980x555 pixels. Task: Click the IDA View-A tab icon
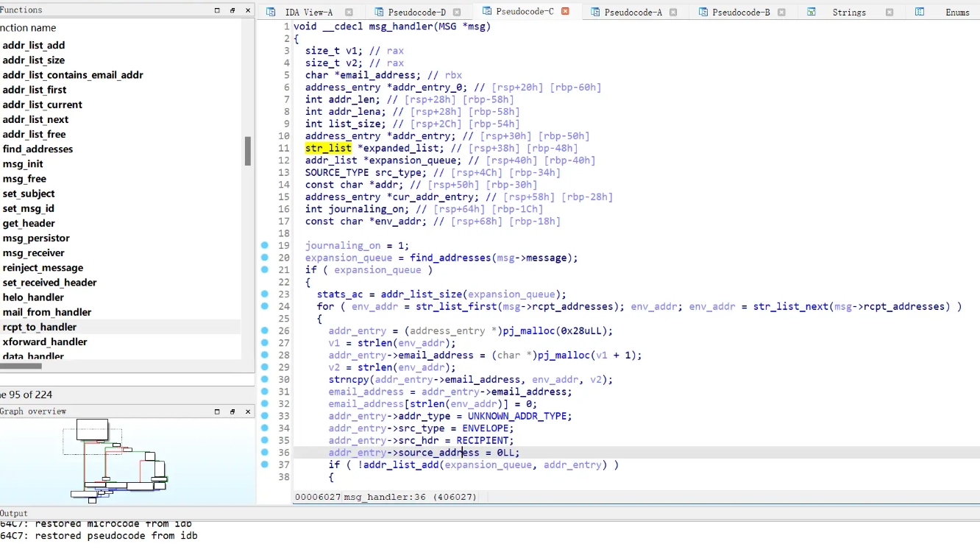[271, 13]
